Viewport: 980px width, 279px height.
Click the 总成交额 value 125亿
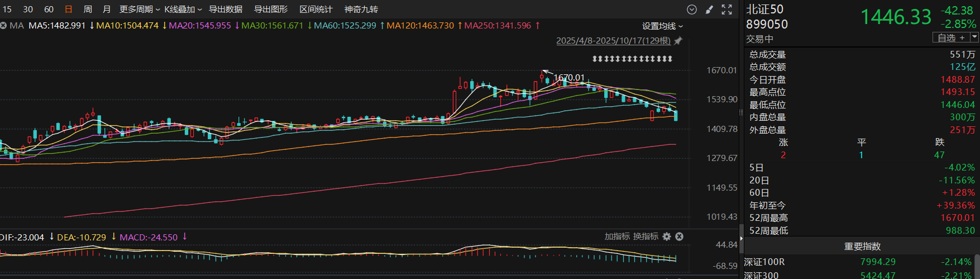963,67
